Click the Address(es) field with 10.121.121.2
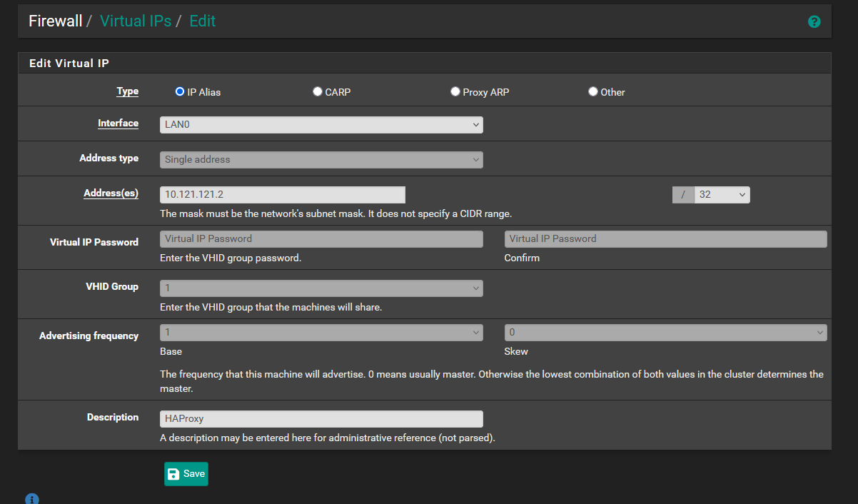Screen dimensions: 858x504 click(283, 195)
